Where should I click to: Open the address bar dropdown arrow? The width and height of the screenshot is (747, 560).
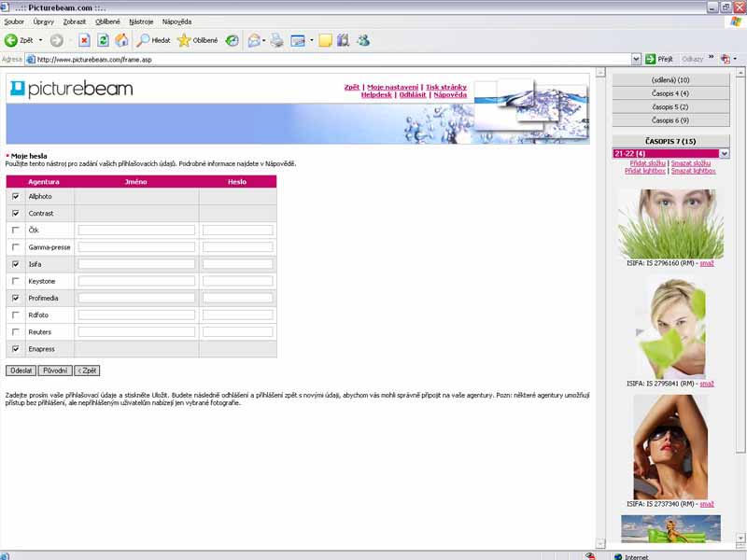pyautogui.click(x=635, y=59)
